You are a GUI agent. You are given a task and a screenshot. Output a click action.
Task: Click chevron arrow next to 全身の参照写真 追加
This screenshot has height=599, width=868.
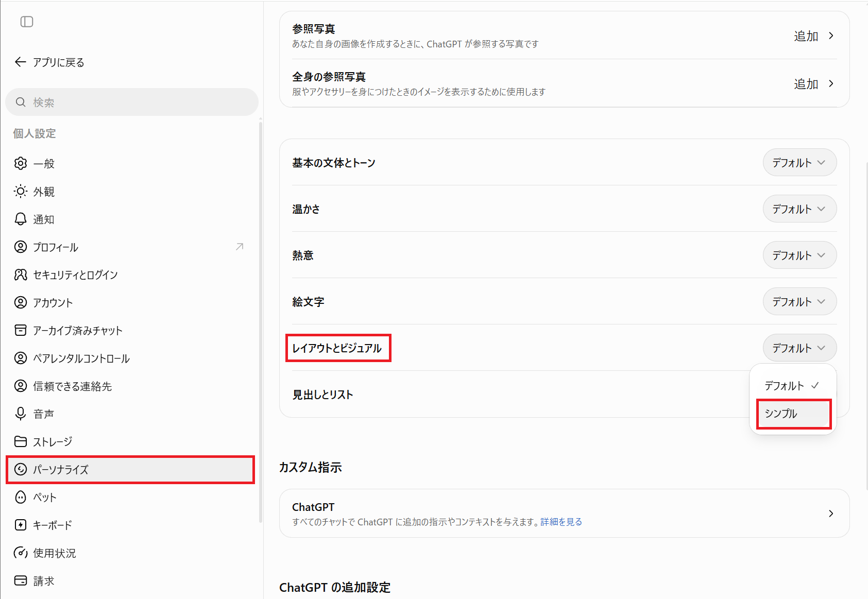[x=831, y=83]
